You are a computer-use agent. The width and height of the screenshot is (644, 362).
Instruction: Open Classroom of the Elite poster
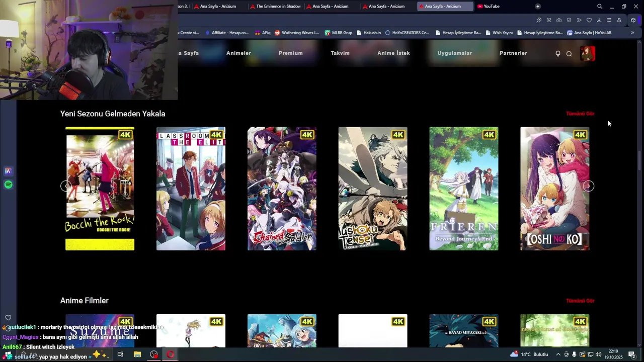tap(191, 189)
